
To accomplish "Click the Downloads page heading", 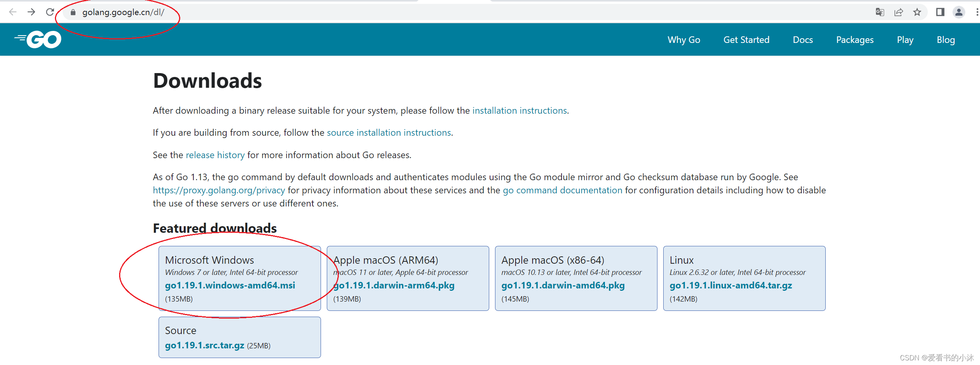I will pyautogui.click(x=208, y=80).
